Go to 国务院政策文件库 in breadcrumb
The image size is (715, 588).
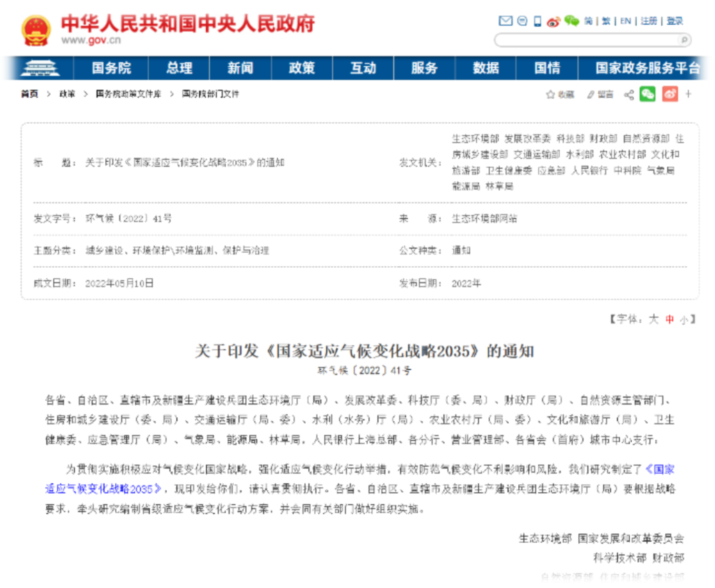(128, 94)
